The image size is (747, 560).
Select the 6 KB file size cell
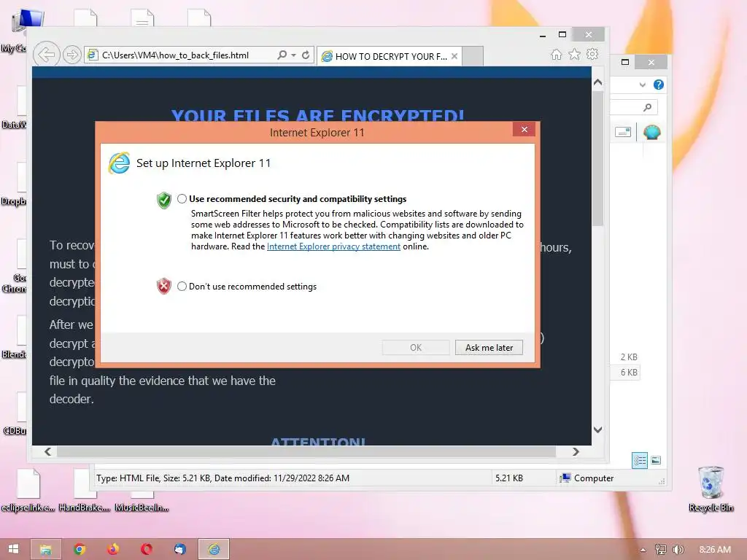[628, 373]
